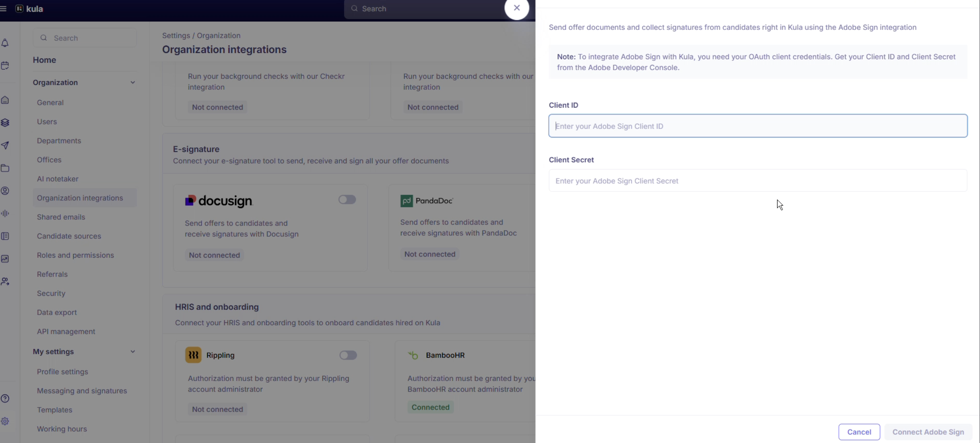Click the folder icon in sidebar
Image resolution: width=980 pixels, height=443 pixels.
(5, 168)
